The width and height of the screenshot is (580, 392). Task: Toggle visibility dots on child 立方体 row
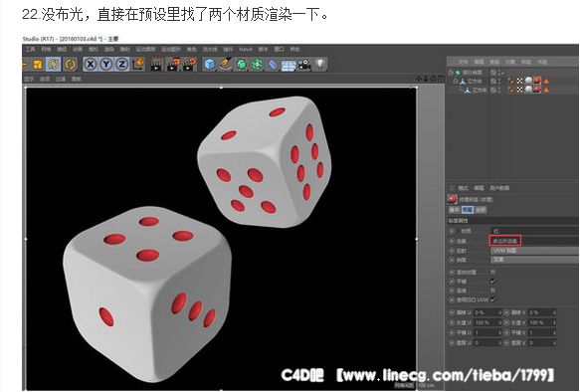pyautogui.click(x=499, y=90)
